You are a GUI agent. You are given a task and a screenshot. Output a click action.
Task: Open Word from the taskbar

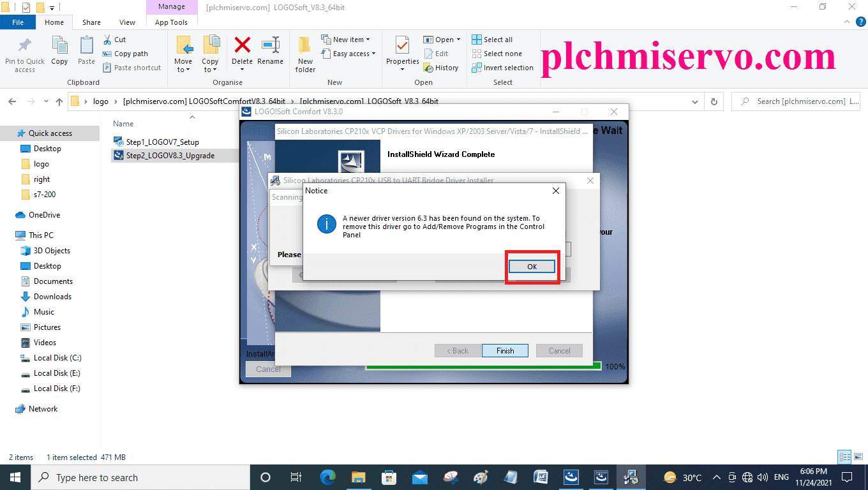click(541, 477)
